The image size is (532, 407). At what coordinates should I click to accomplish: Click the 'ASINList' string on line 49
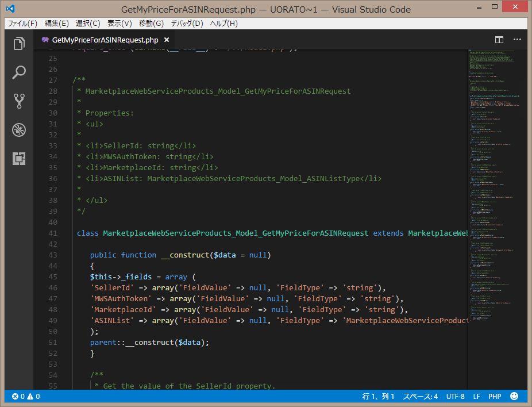coord(112,320)
